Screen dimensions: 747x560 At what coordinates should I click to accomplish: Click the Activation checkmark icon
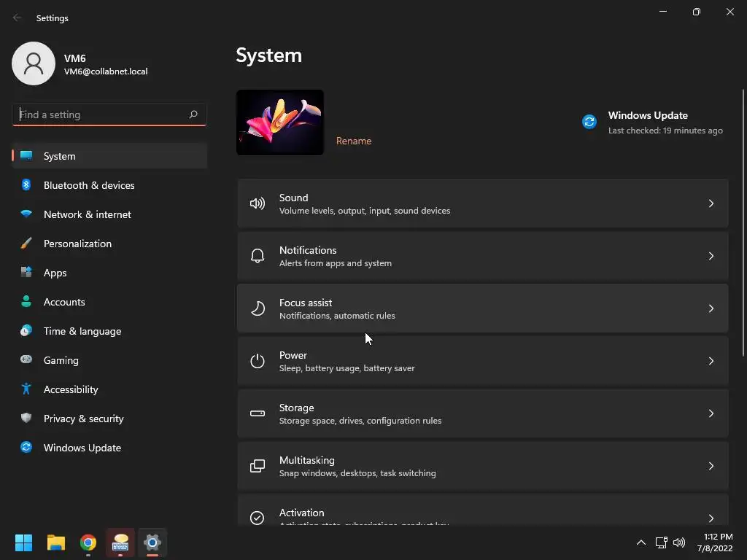pos(258,518)
